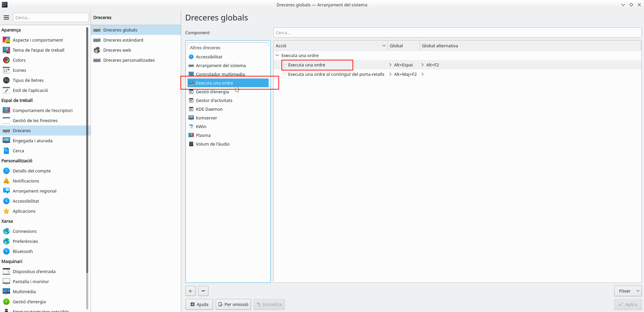644x312 pixels.
Task: Open Dreceres personalitzades section
Action: [x=129, y=60]
